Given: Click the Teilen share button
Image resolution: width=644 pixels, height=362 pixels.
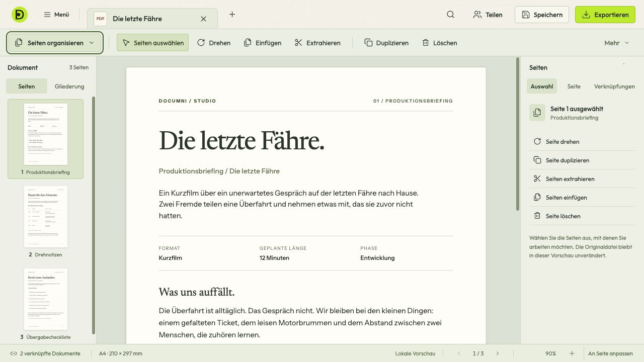Looking at the screenshot, I should tap(488, 15).
